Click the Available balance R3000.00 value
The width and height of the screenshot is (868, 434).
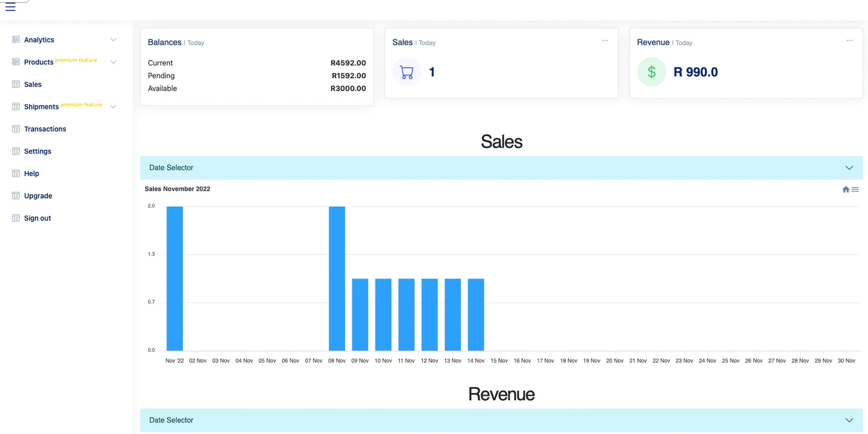pos(348,89)
